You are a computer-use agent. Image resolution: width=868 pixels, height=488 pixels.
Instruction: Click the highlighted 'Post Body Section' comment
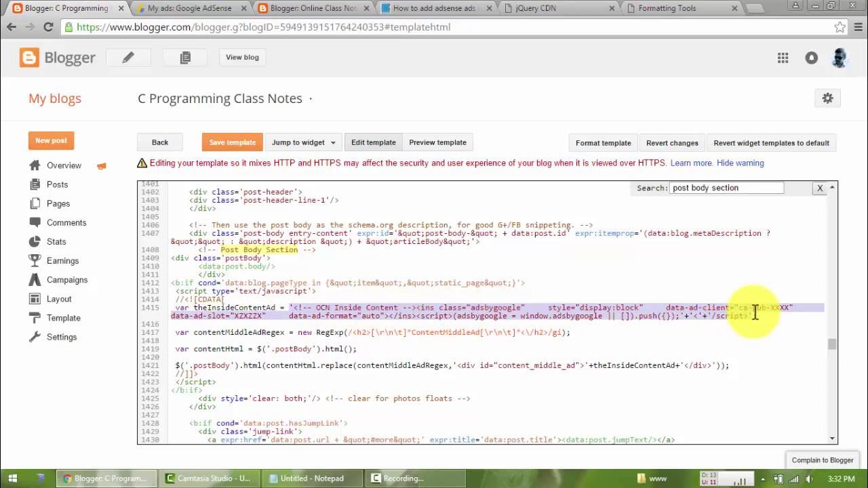click(259, 249)
